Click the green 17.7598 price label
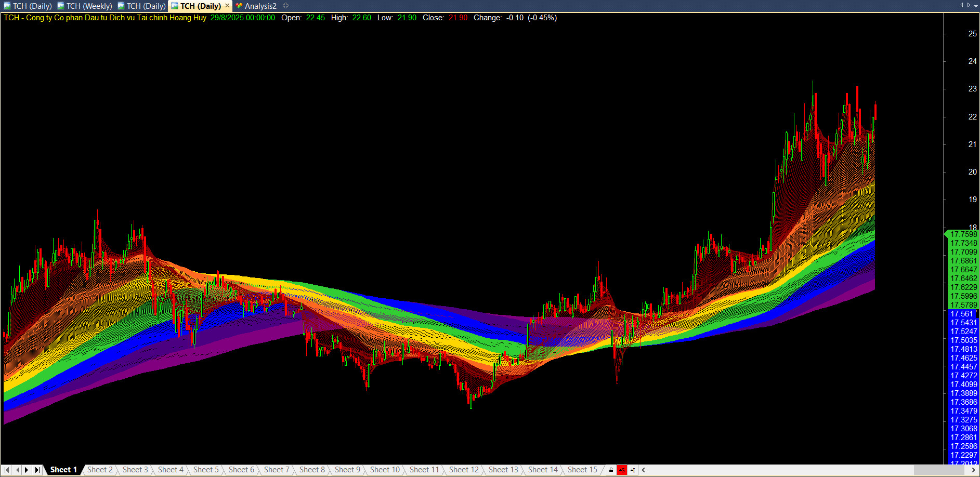The width and height of the screenshot is (980, 477). [x=963, y=234]
